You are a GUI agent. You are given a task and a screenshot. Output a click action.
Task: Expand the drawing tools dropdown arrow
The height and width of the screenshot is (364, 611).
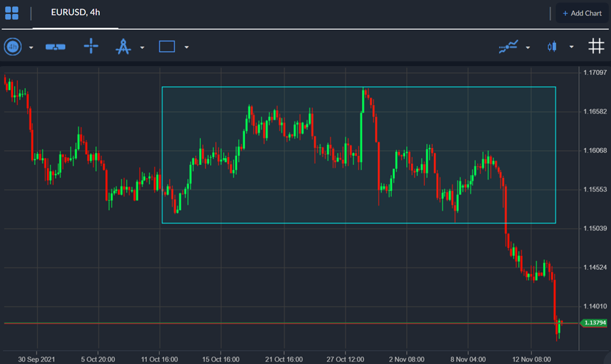142,48
